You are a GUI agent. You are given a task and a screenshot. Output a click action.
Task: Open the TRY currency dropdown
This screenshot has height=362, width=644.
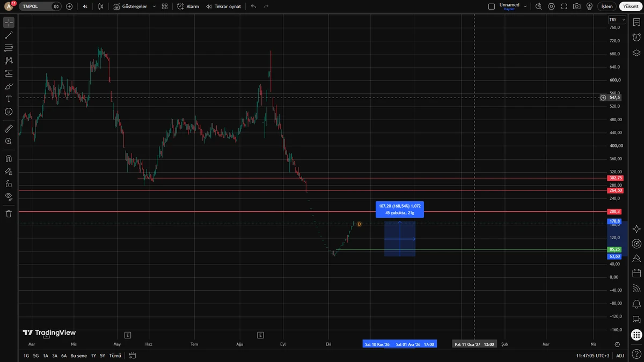[x=617, y=20]
